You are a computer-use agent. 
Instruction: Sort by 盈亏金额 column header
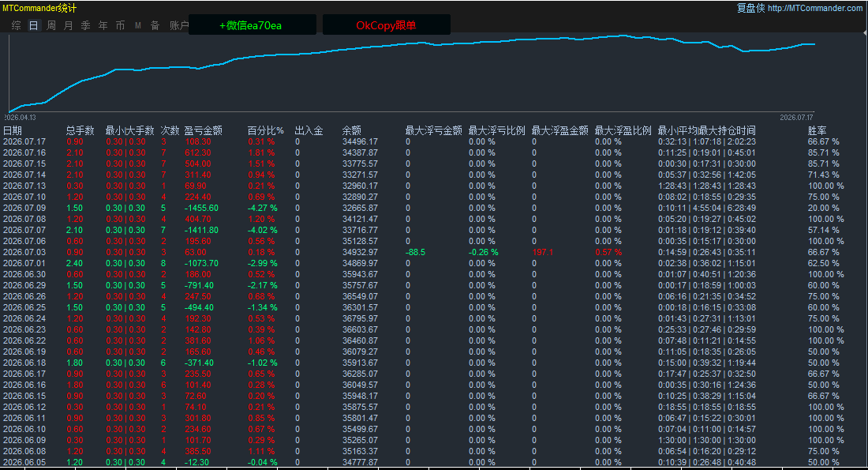coord(203,131)
